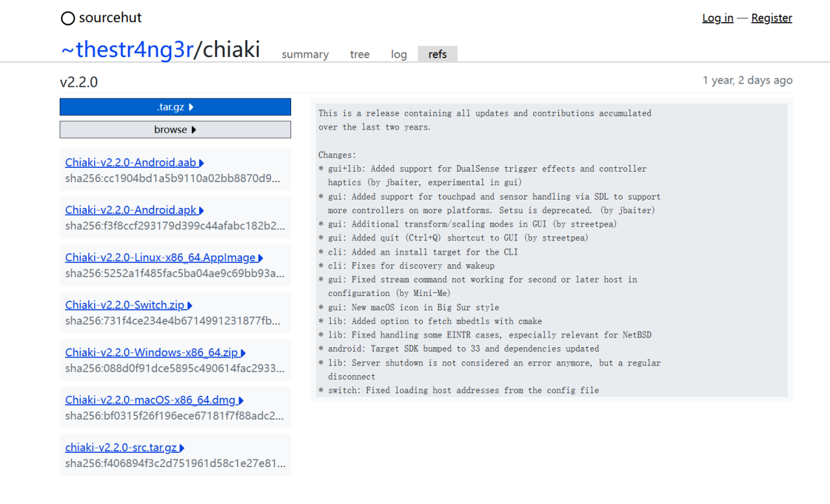Download Chiaki-v2.2.0-macOS-x86_64.dmg
This screenshot has width=830, height=504.
[155, 400]
